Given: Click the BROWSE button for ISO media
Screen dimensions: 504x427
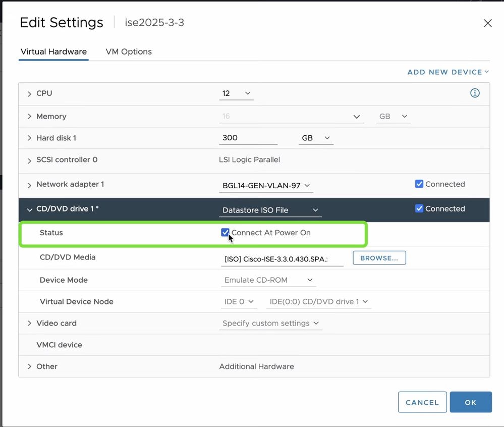Looking at the screenshot, I should [379, 258].
